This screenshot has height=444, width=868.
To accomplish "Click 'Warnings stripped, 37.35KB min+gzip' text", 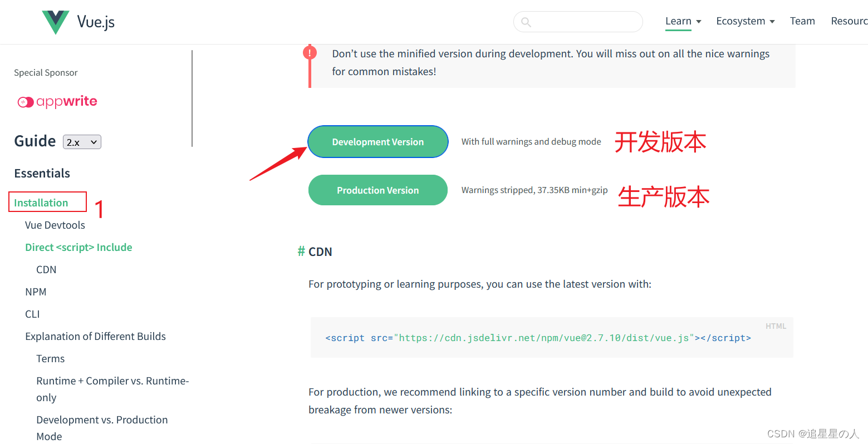I will [534, 190].
